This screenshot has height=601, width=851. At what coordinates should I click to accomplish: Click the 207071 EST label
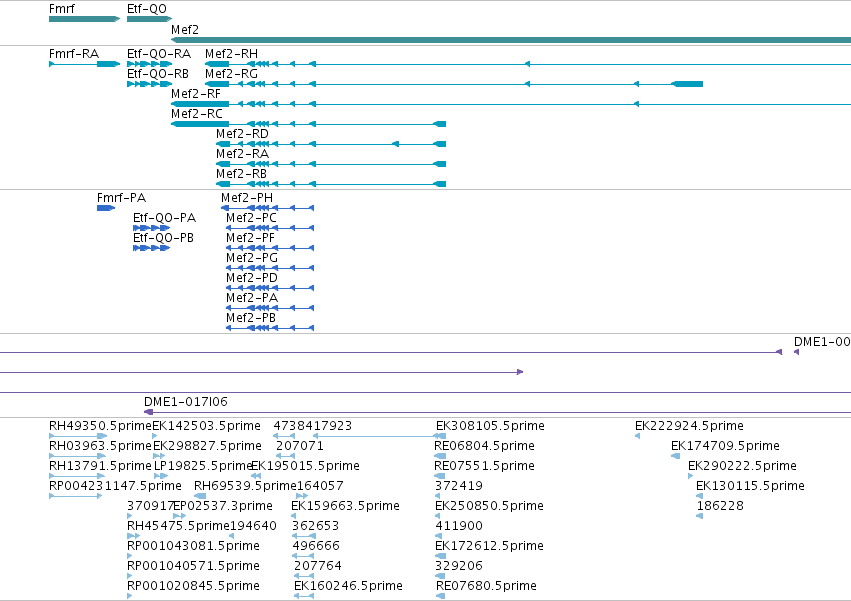coord(300,446)
